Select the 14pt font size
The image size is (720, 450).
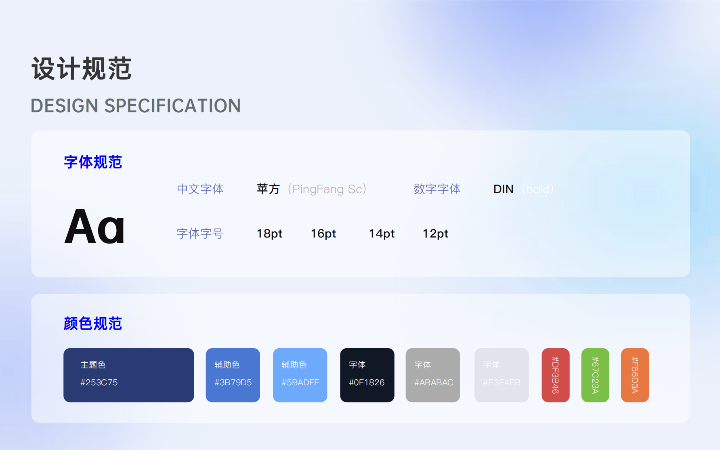click(x=382, y=234)
